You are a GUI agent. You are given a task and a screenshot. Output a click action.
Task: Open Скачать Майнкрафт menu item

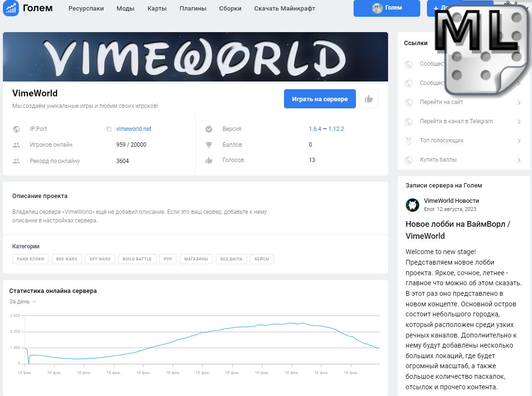(284, 9)
